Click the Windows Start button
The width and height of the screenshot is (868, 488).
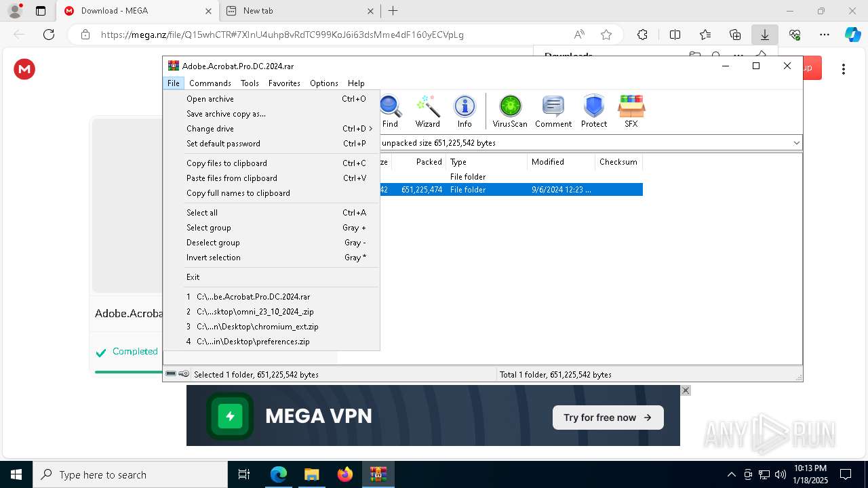pyautogui.click(x=16, y=474)
